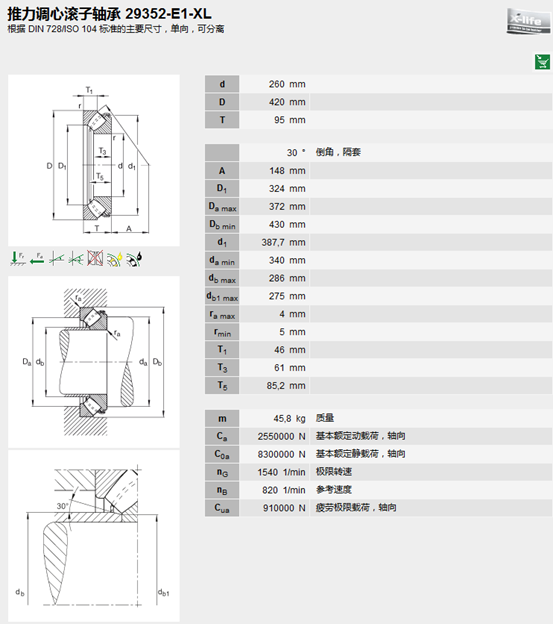Click the 极限转速 description
553x624 pixels.
tap(333, 472)
